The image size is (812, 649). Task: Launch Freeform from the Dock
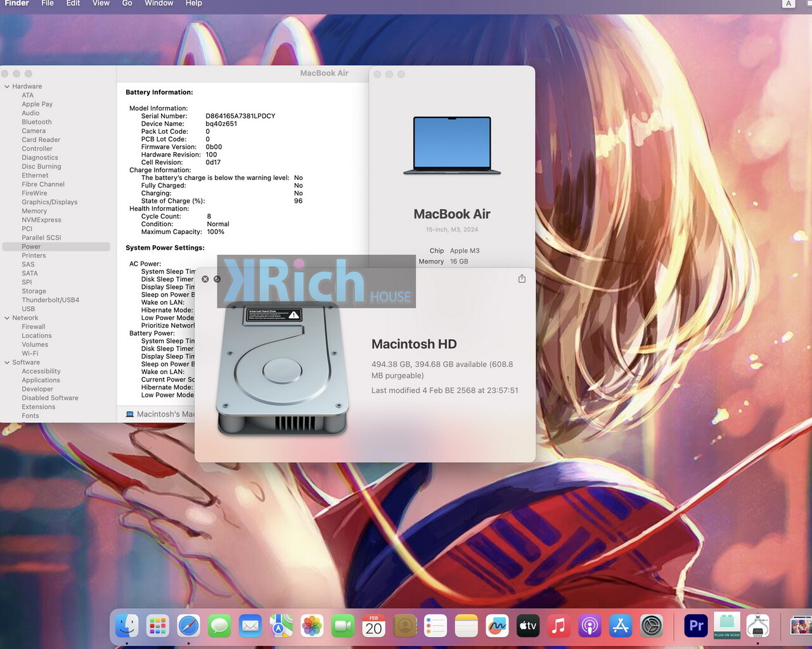(497, 626)
